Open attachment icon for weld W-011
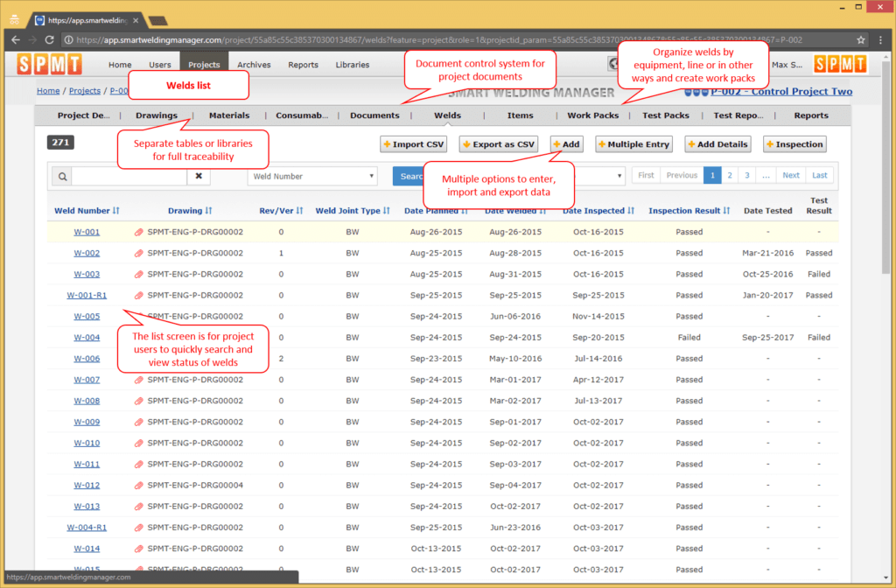 pos(139,465)
